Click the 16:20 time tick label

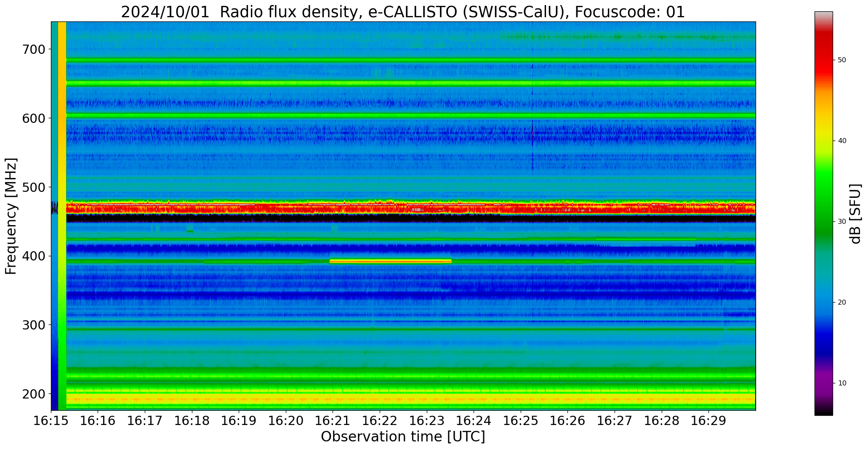tap(286, 421)
